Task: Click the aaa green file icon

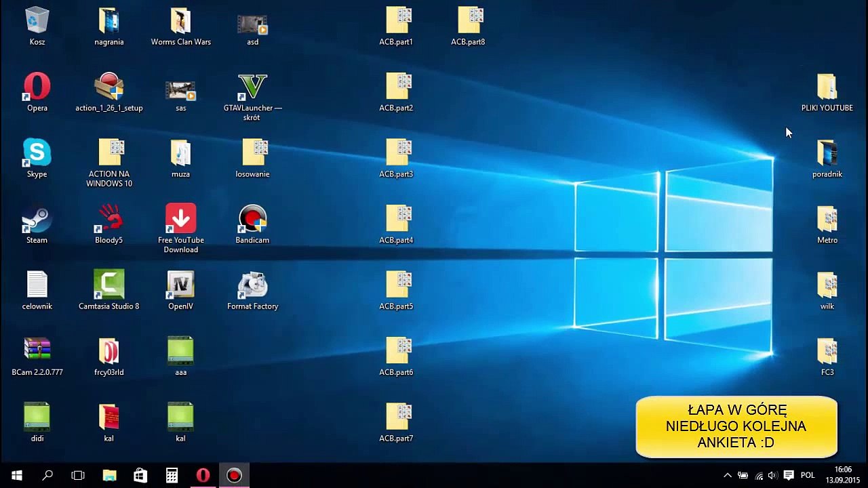Action: [180, 350]
